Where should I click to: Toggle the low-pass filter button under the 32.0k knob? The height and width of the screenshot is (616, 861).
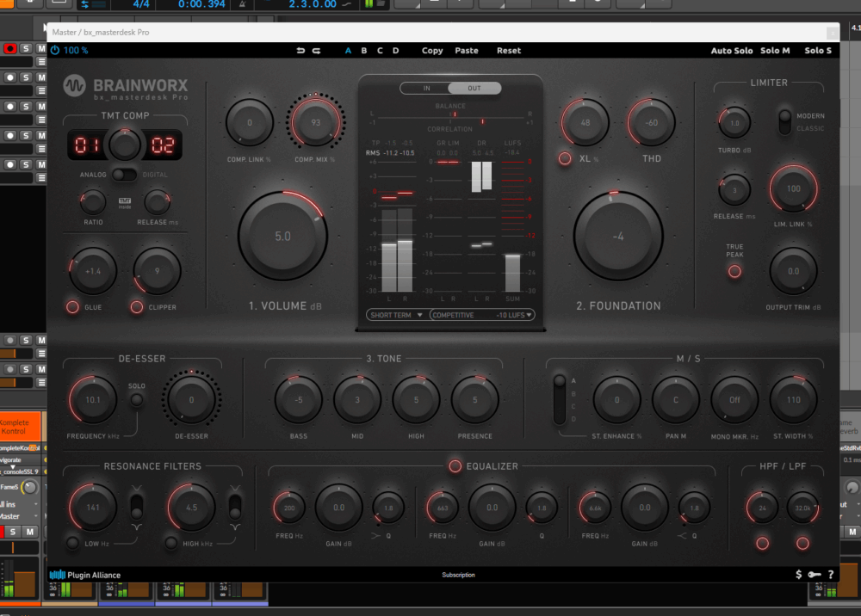802,543
